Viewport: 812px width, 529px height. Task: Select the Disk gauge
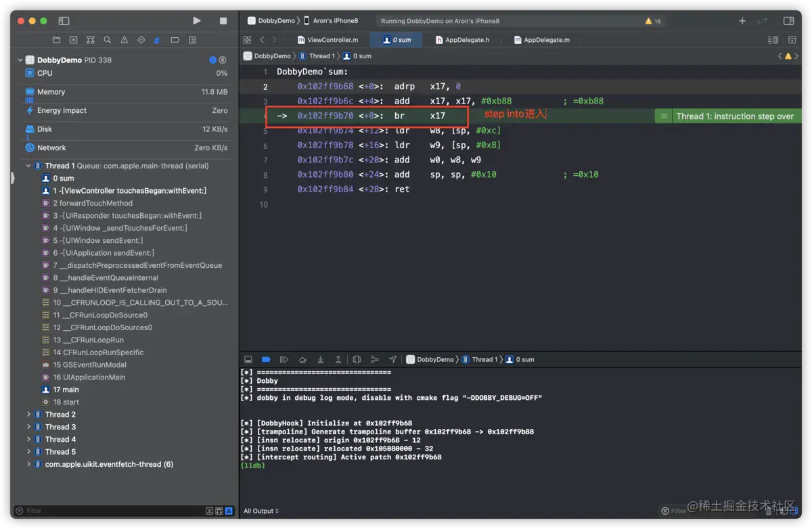point(126,129)
